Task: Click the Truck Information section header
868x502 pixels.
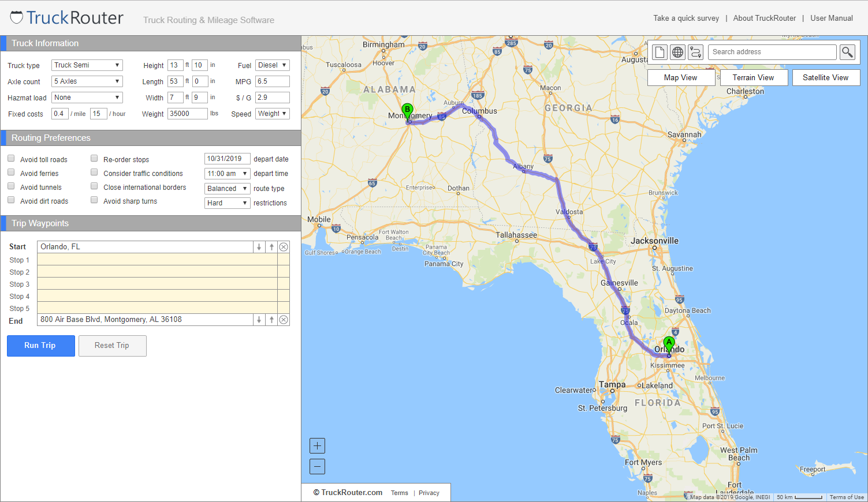Action: (x=151, y=43)
